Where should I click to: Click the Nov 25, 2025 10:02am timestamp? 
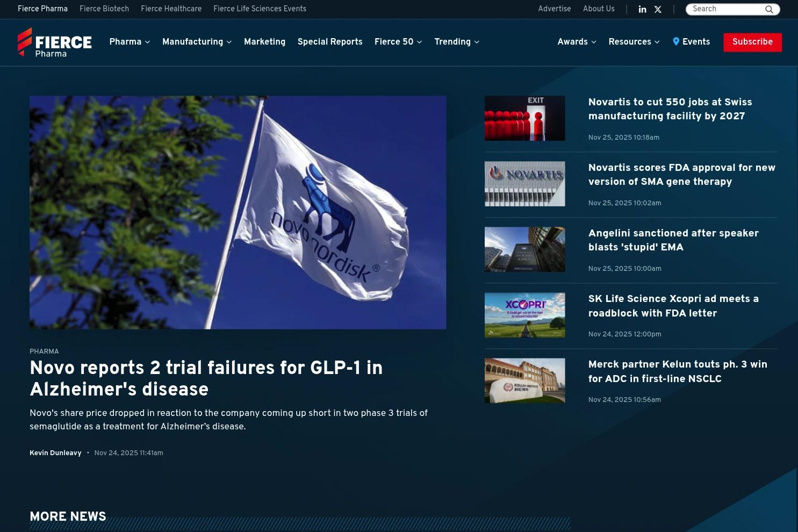tap(625, 203)
